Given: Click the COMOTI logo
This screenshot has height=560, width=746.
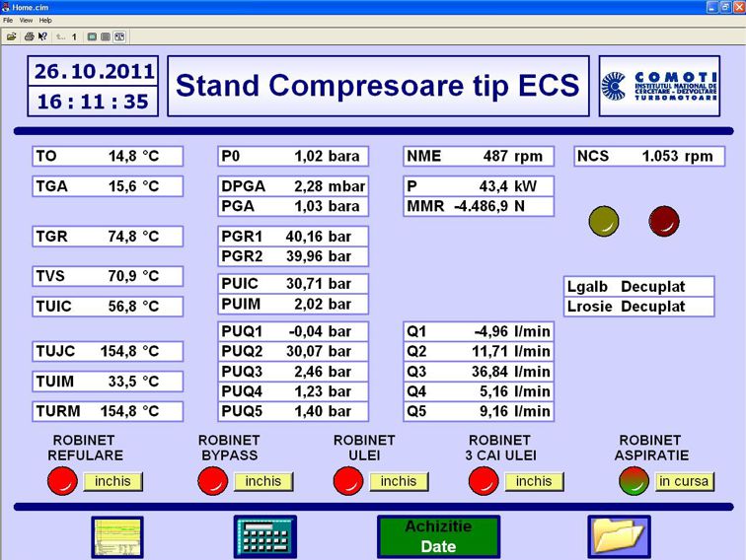Looking at the screenshot, I should [659, 86].
